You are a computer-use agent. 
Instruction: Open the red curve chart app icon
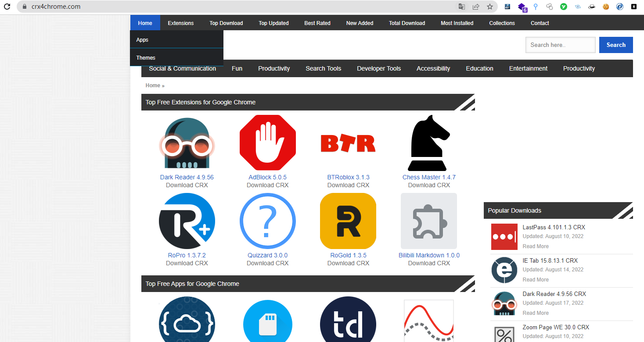point(429,321)
